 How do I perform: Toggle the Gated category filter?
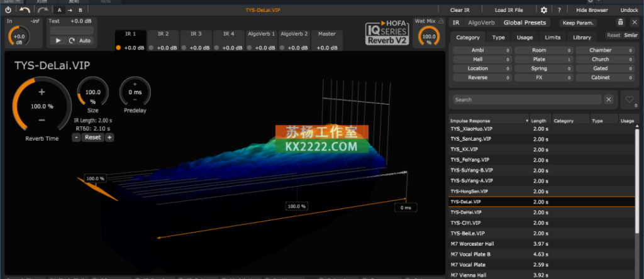pyautogui.click(x=604, y=68)
